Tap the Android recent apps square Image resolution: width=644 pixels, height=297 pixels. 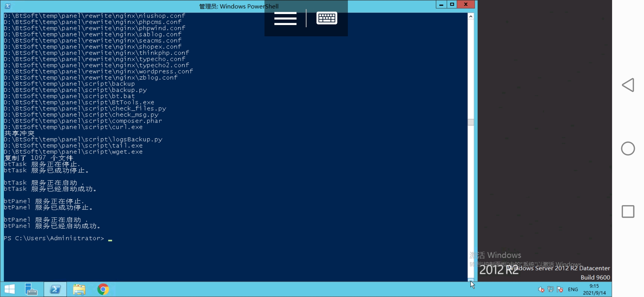point(628,211)
